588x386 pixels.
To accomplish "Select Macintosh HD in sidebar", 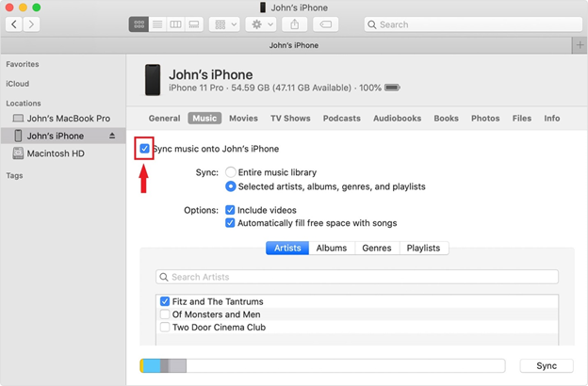I will pos(63,153).
